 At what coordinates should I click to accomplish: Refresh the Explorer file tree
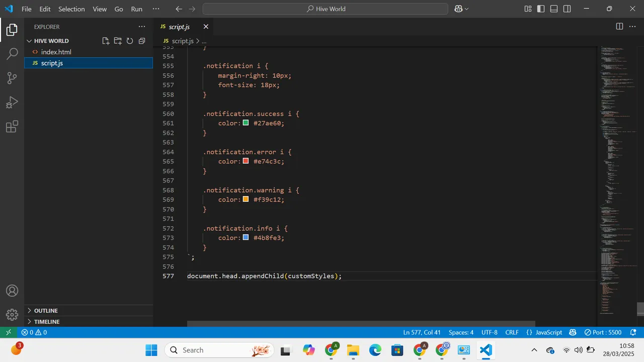[130, 41]
